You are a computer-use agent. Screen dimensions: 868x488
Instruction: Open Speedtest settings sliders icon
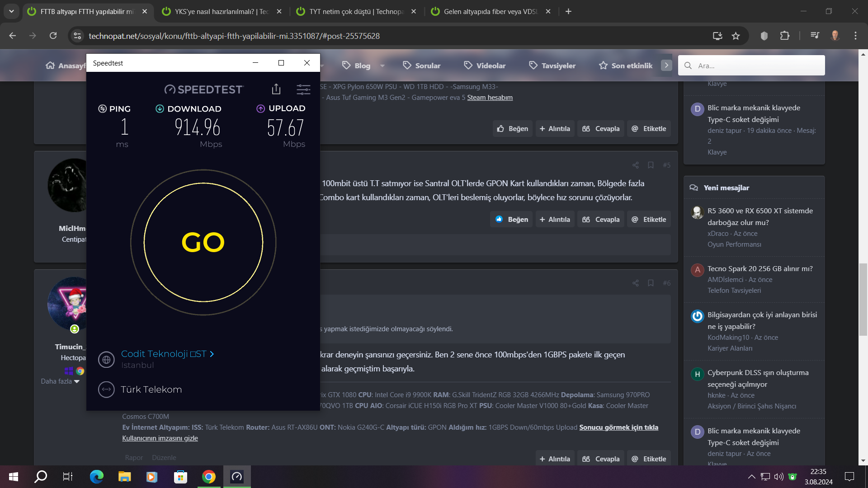(x=303, y=89)
